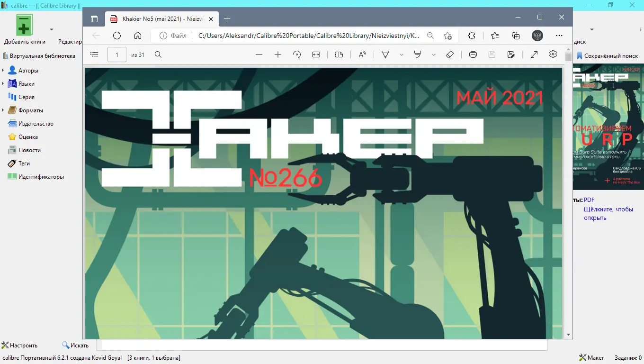Image resolution: width=644 pixels, height=364 pixels.
Task: Click the browser profile avatar
Action: [x=537, y=36]
